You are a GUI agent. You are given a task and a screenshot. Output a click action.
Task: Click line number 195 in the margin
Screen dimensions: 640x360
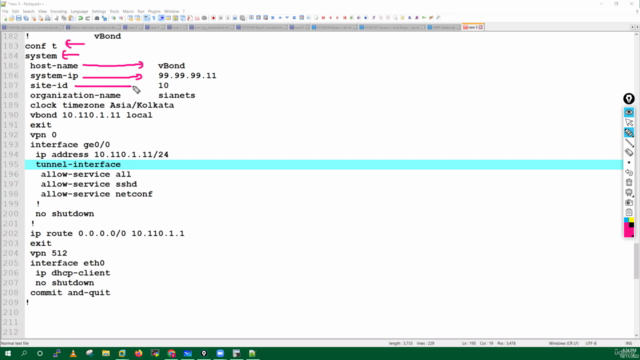(x=11, y=164)
